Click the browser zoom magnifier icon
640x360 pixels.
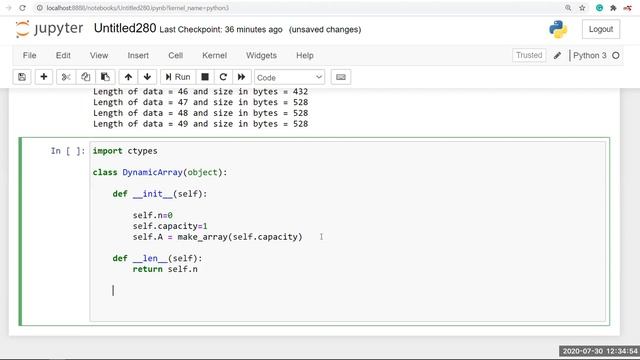(568, 8)
